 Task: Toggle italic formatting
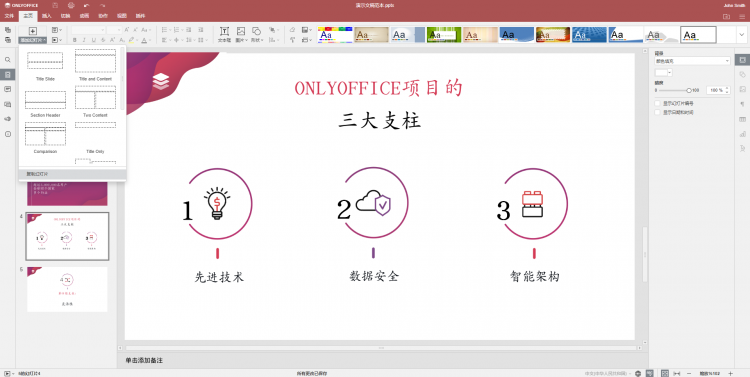(84, 40)
